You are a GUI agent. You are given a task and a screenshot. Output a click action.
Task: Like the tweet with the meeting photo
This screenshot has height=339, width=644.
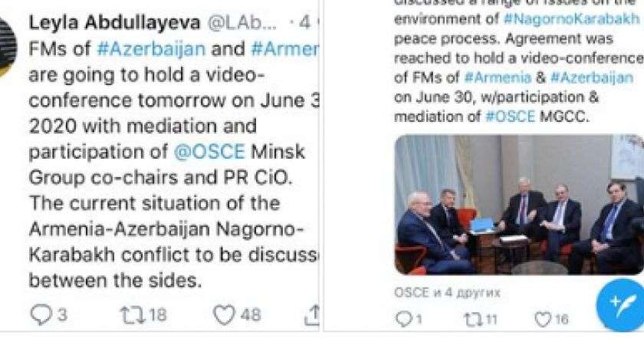551,319
